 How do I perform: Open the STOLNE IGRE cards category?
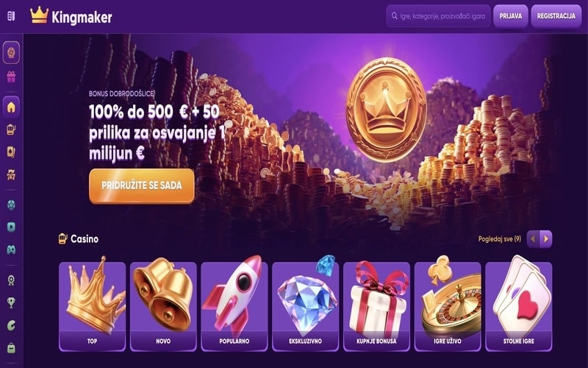coord(519,306)
